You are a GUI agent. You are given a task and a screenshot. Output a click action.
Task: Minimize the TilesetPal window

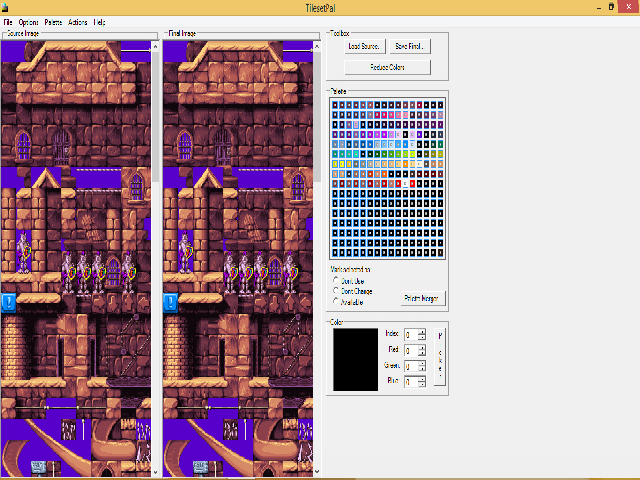coord(599,7)
